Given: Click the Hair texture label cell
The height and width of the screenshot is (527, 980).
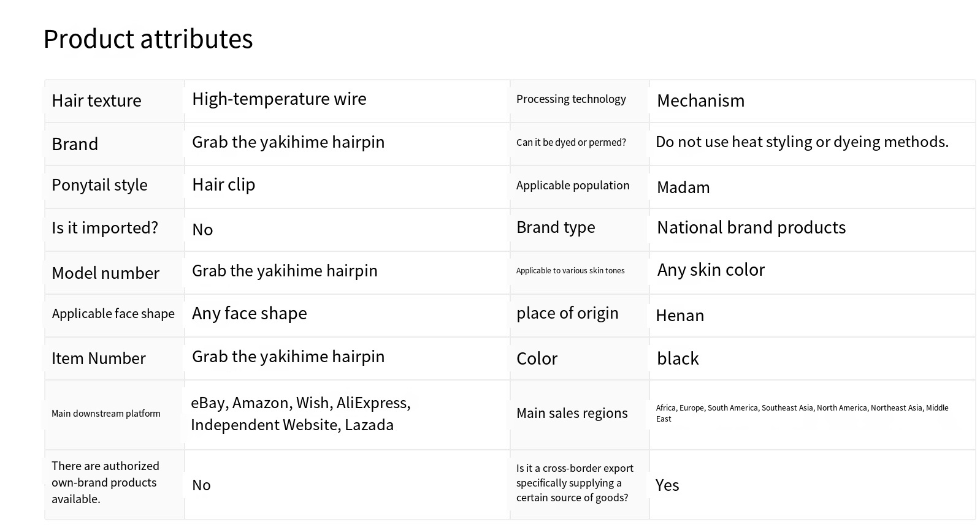Looking at the screenshot, I should click(96, 100).
